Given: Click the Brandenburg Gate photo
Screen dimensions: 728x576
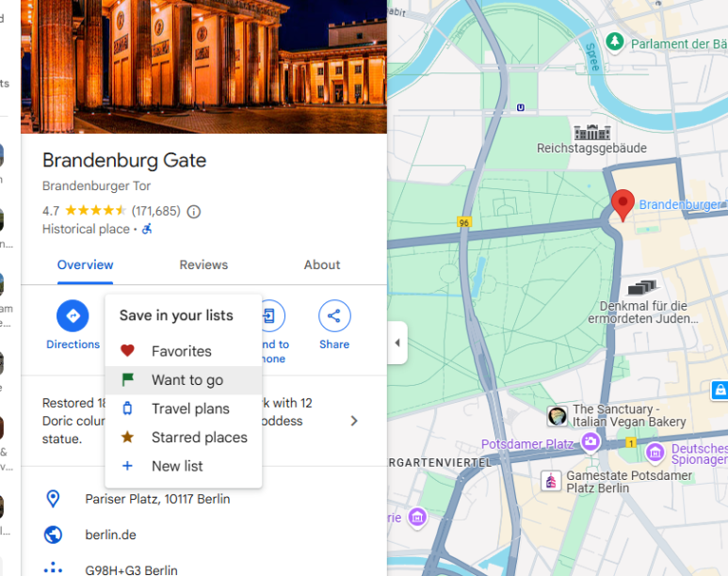Looking at the screenshot, I should 203,67.
